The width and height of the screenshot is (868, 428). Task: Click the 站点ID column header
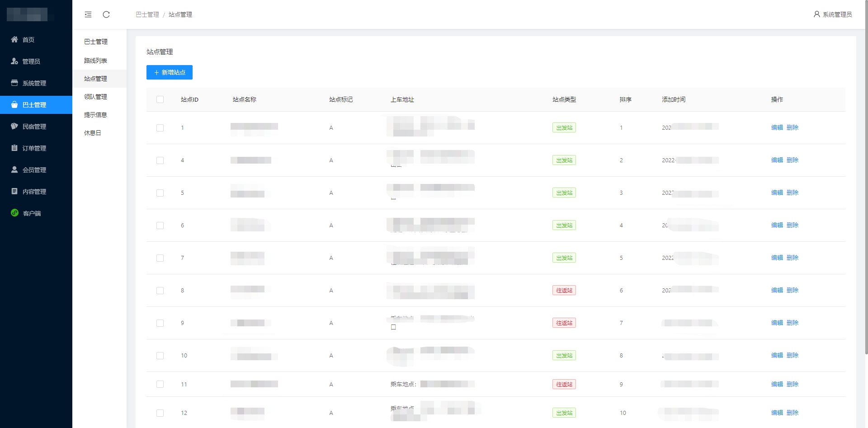pyautogui.click(x=189, y=99)
